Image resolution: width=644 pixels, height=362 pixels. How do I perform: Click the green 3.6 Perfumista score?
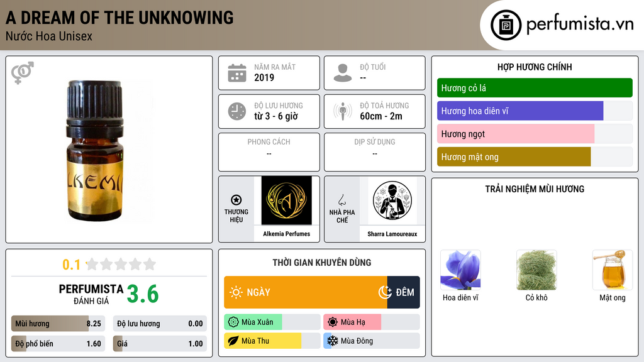143,294
